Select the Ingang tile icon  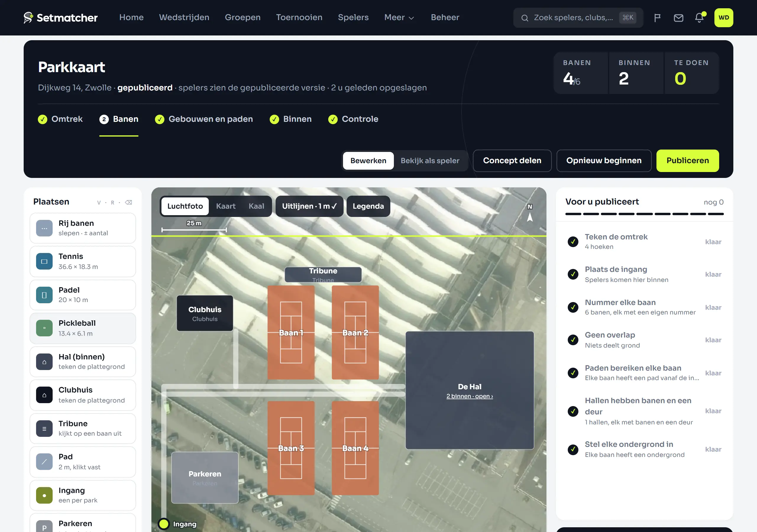click(x=44, y=495)
